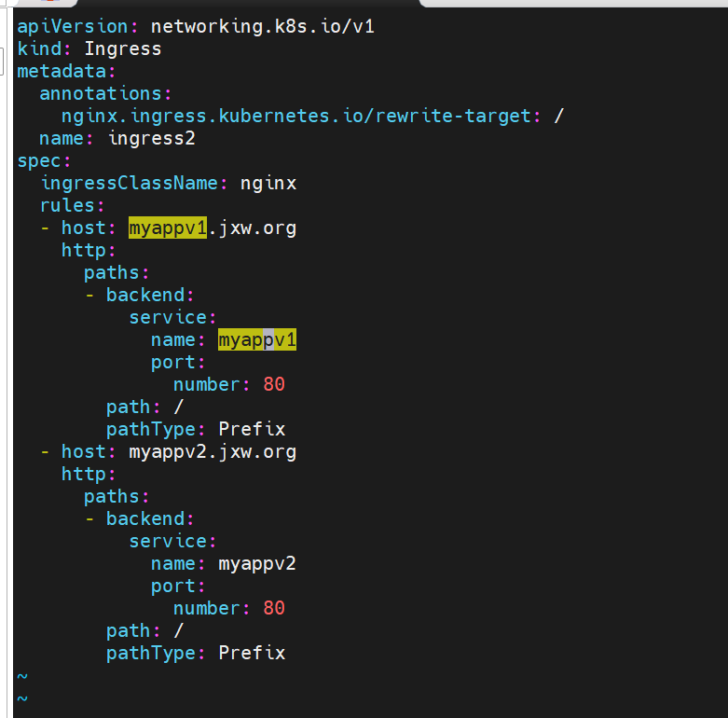
Task: Click the apiVersion value networking.k8s.io/v1
Action: pos(262,26)
